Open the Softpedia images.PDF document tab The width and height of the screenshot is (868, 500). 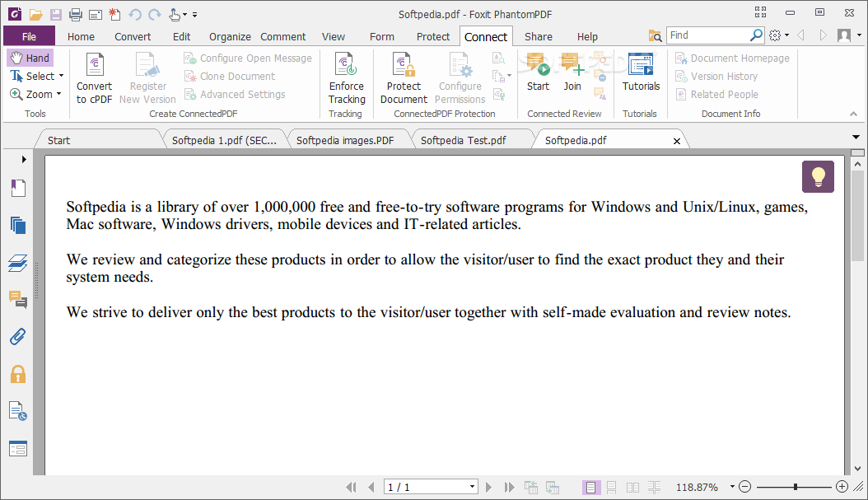345,141
